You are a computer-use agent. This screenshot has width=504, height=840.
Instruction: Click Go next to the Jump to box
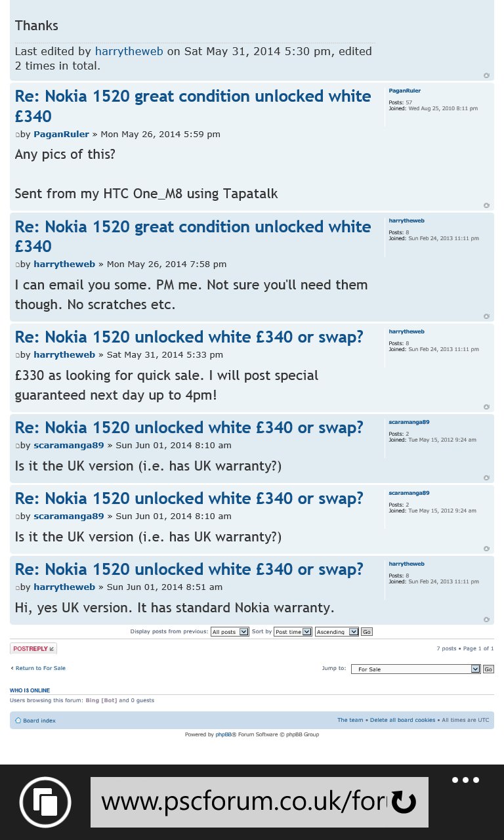(488, 669)
